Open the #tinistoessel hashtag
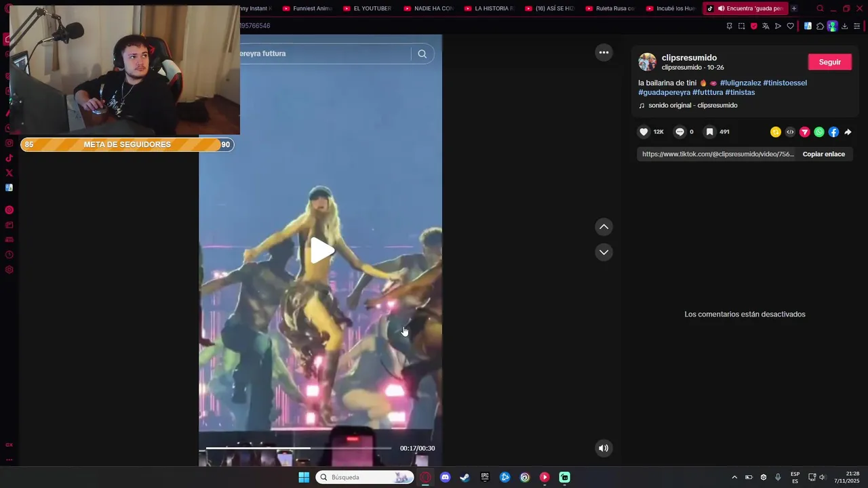The width and height of the screenshot is (868, 488). point(785,83)
